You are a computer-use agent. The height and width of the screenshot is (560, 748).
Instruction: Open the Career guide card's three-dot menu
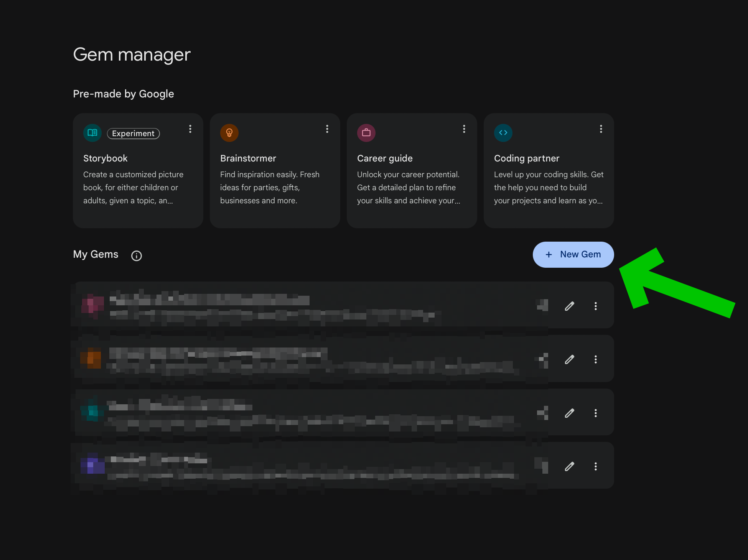point(464,129)
